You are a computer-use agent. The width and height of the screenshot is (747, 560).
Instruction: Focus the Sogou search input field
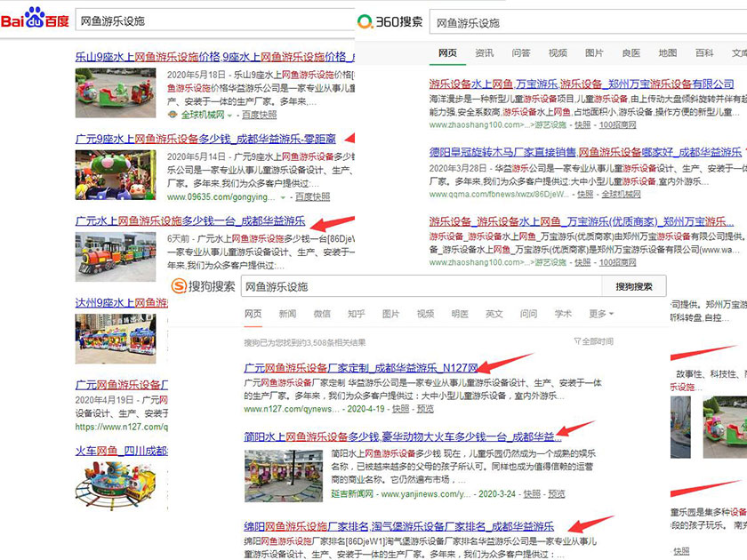tap(422, 286)
